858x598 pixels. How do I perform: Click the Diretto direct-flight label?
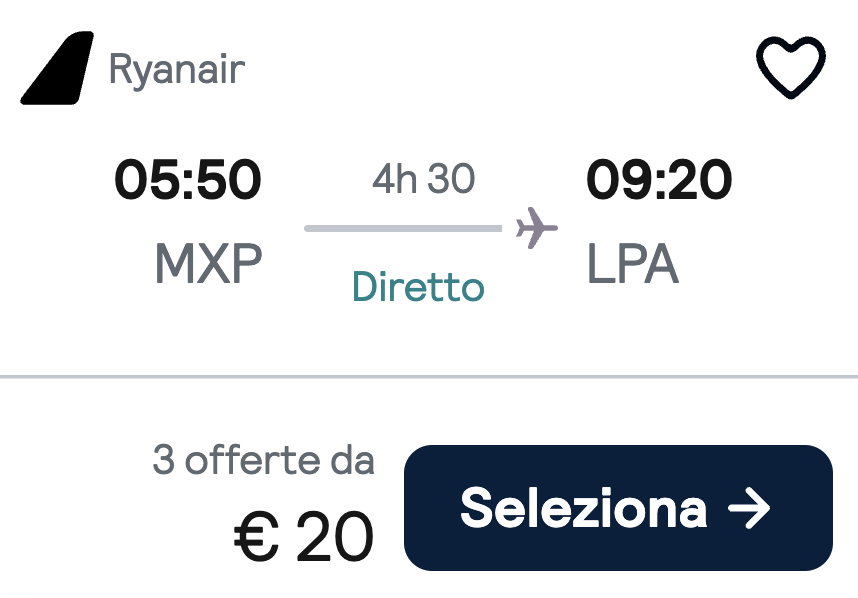coord(419,286)
